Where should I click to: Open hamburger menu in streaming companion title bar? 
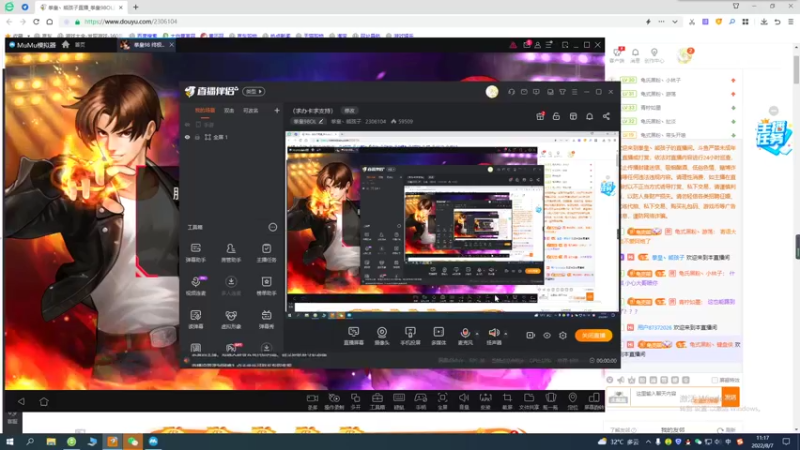tap(574, 92)
